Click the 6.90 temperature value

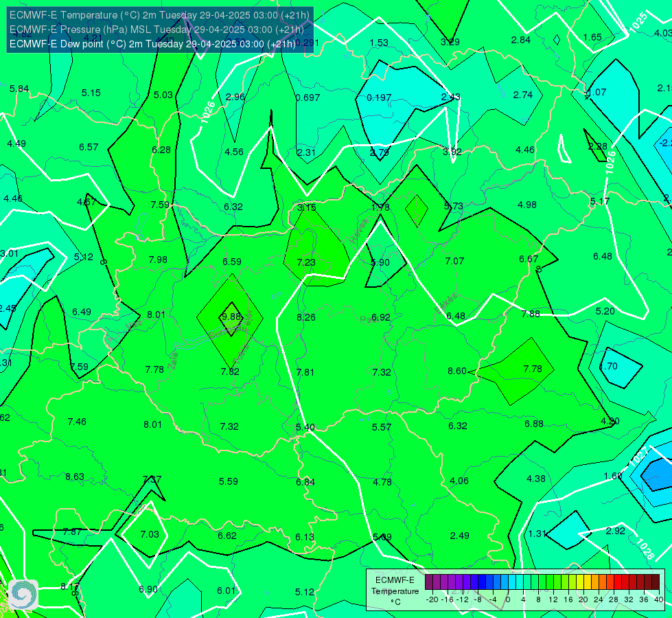click(x=148, y=590)
